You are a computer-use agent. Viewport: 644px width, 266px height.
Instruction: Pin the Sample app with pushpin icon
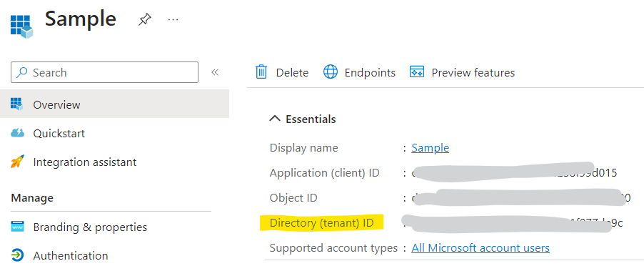(144, 19)
